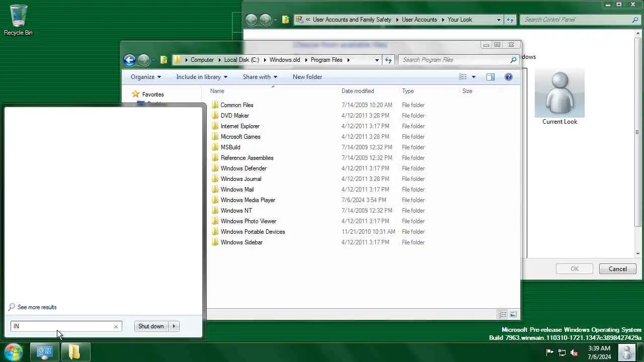The height and width of the screenshot is (362, 644).
Task: Sort by the Date modified column
Action: pos(369,91)
